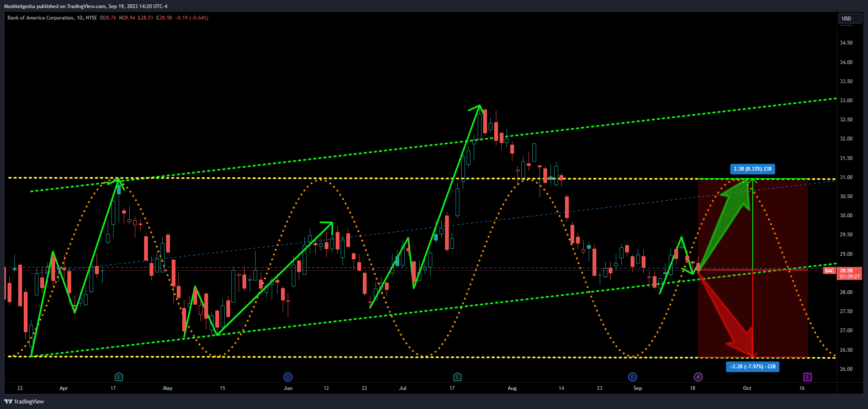Click the -2.28 (-7.97%) -228 stop label
868x409 pixels.
click(x=752, y=367)
